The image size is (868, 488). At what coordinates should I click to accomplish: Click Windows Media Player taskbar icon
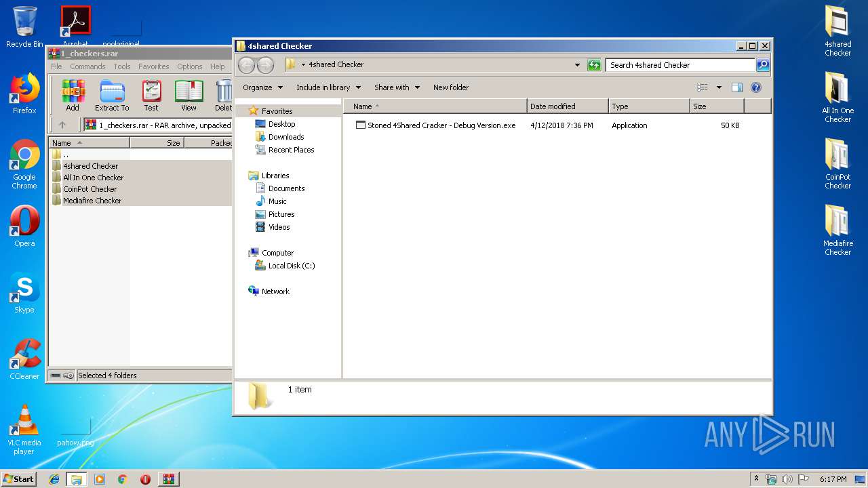pyautogui.click(x=100, y=479)
